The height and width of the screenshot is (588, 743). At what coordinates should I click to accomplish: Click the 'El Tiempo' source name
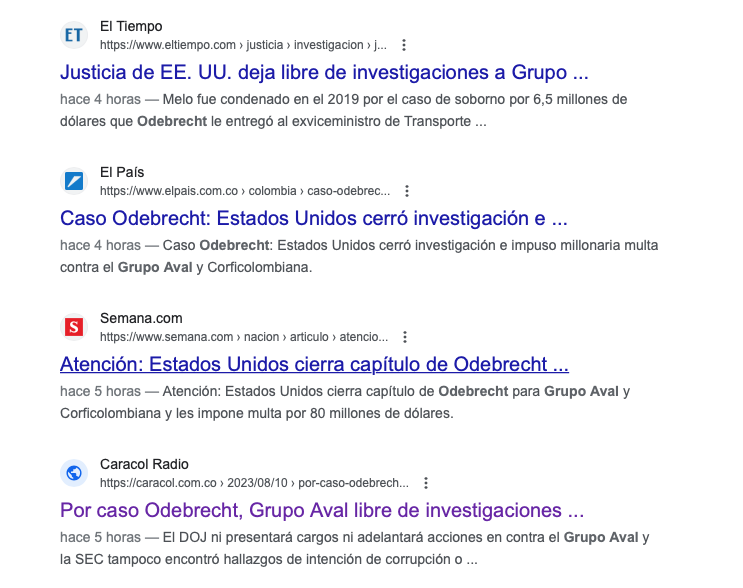[131, 27]
